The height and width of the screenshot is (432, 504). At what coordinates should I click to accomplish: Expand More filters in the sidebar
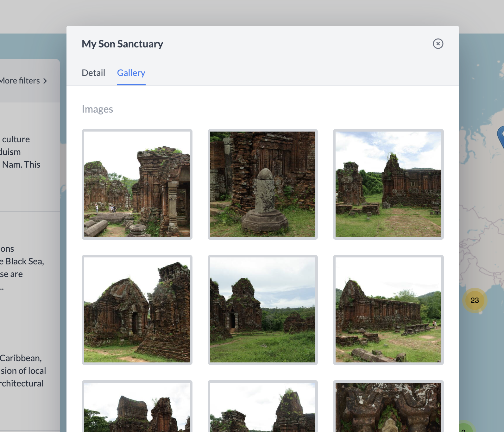pos(24,81)
